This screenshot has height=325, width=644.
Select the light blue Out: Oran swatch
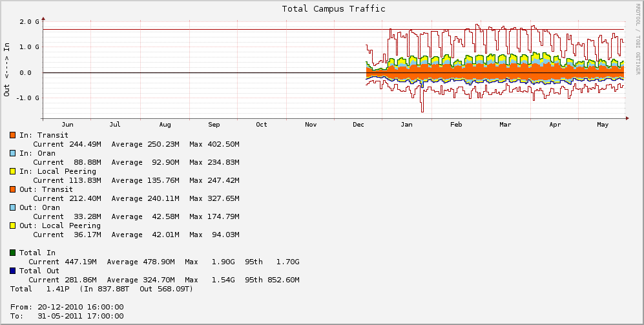13,207
